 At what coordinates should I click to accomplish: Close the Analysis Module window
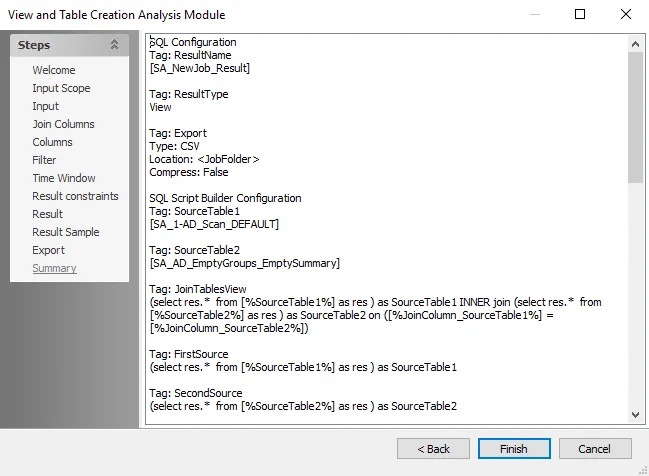[x=626, y=14]
